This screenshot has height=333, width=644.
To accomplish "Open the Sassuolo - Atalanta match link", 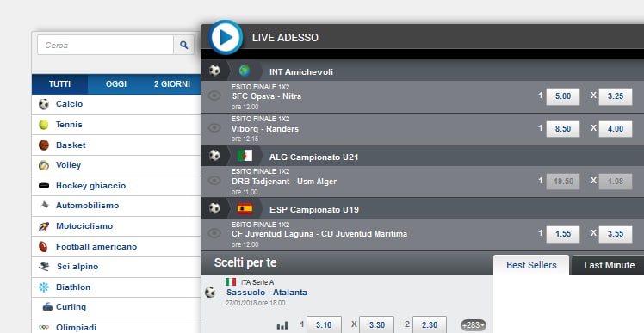I will (267, 293).
